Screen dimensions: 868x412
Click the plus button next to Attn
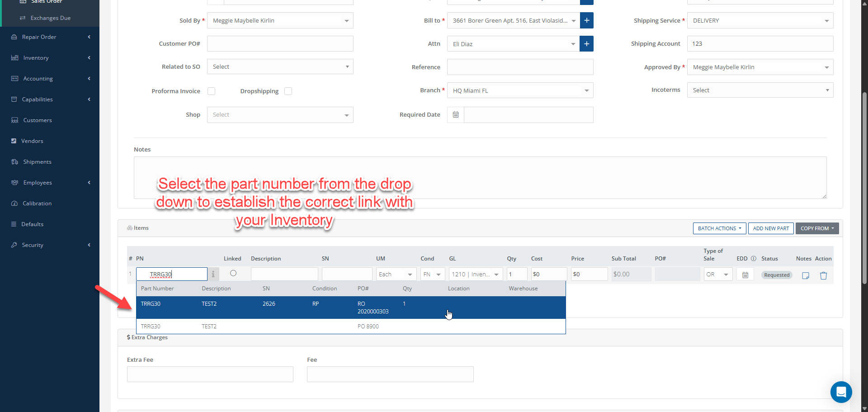point(586,44)
